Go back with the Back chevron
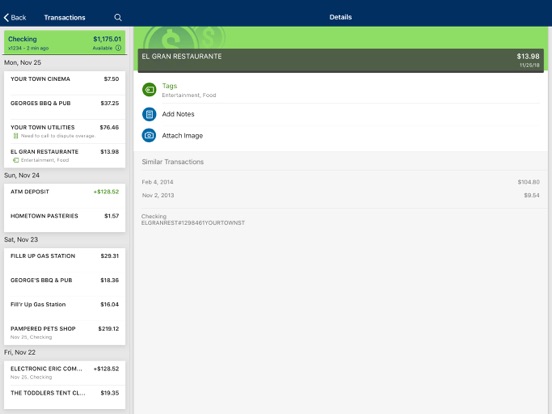The height and width of the screenshot is (414, 552). pos(15,18)
